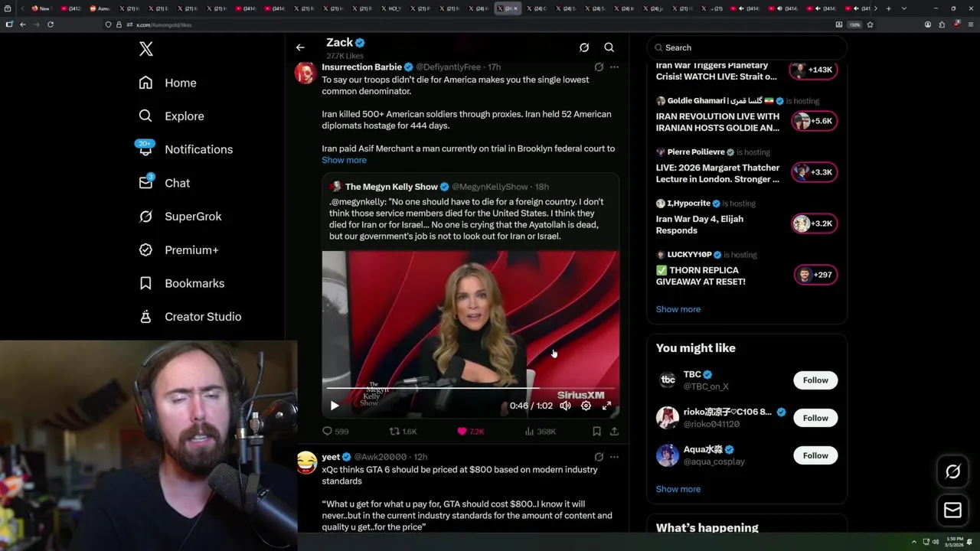Open SuperGrok
Viewport: 980px width, 551px height.
pos(180,217)
